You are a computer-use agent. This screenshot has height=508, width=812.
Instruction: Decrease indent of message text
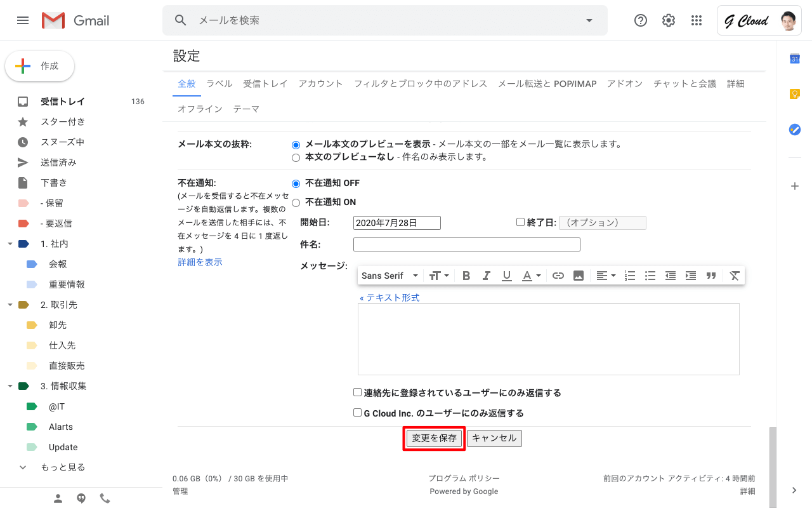coord(671,276)
